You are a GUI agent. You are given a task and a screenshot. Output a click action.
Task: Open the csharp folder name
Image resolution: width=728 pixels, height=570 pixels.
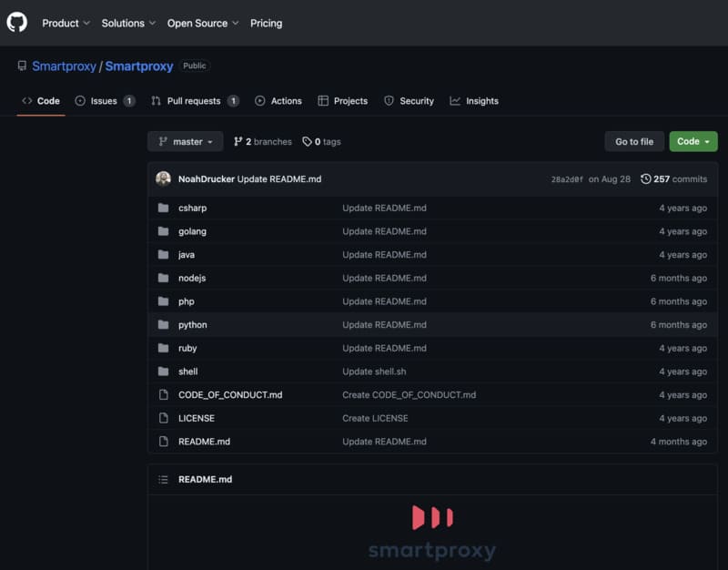click(x=192, y=208)
